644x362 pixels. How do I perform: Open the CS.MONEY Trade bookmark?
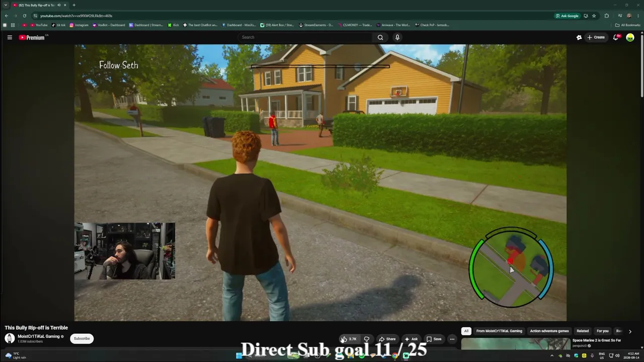point(355,25)
